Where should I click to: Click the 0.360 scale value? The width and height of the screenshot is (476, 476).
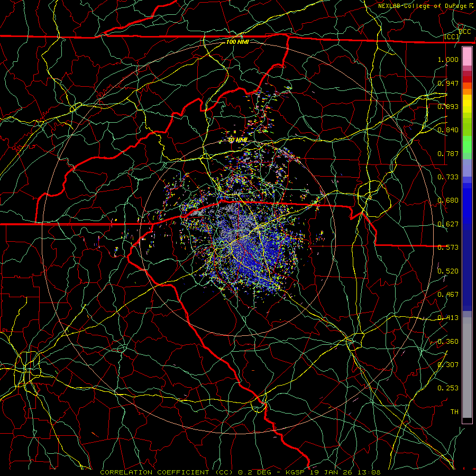448,342
